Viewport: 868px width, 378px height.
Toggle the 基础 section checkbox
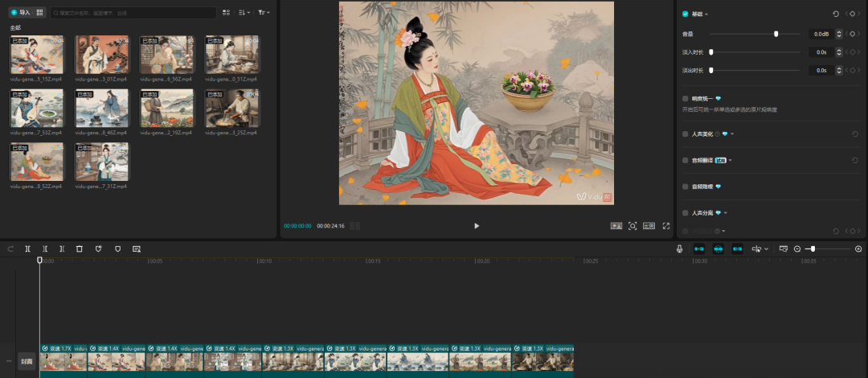click(x=686, y=14)
